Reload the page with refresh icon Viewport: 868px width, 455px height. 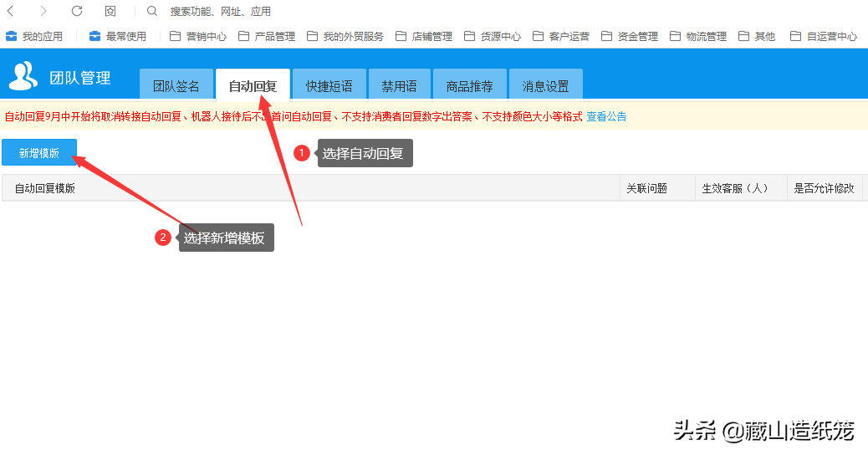(77, 11)
